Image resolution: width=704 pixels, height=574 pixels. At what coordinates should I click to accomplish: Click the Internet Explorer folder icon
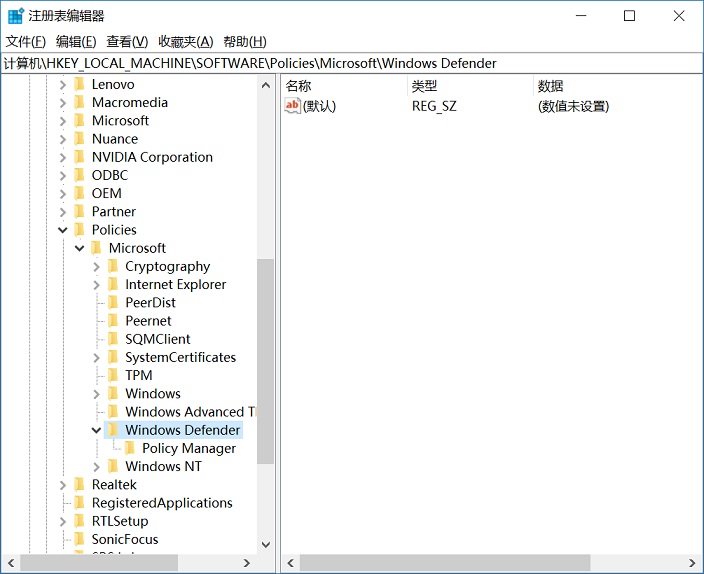[x=113, y=284]
